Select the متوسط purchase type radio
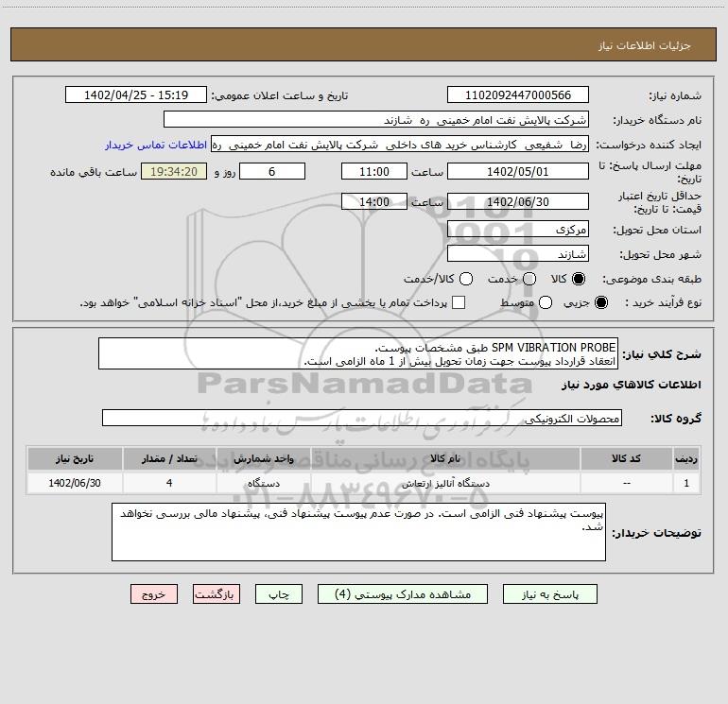728x704 pixels. tap(546, 302)
